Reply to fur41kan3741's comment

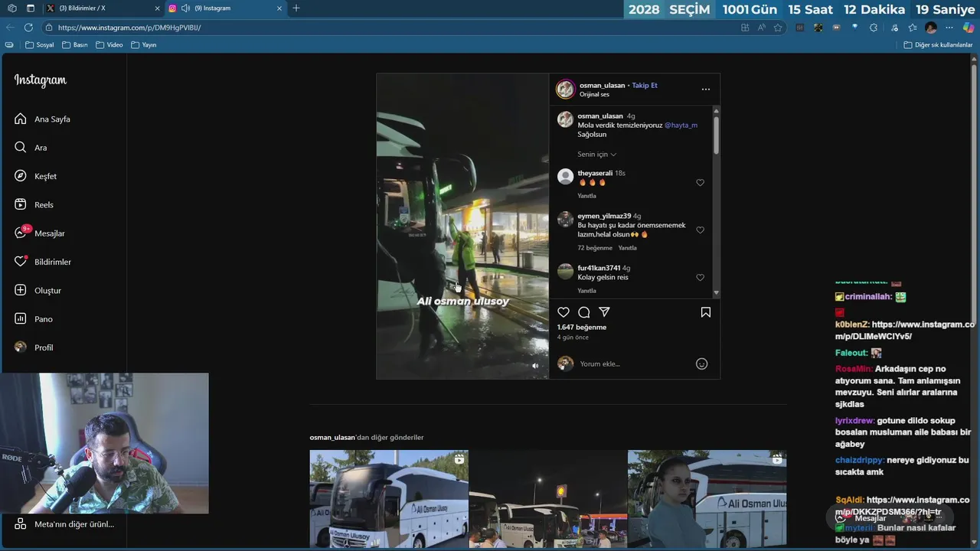586,291
